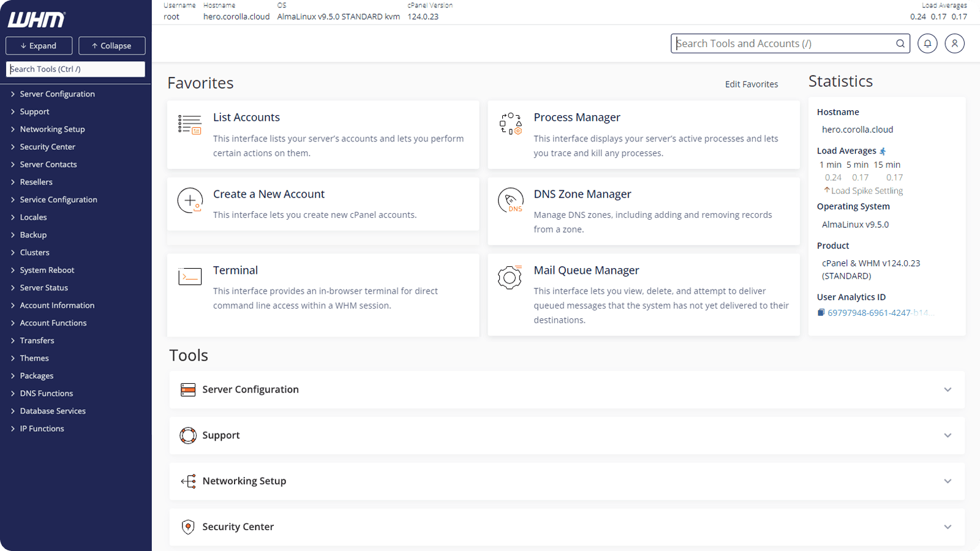The width and height of the screenshot is (980, 551).
Task: Click the Collapse button above the sidebar
Action: click(111, 45)
